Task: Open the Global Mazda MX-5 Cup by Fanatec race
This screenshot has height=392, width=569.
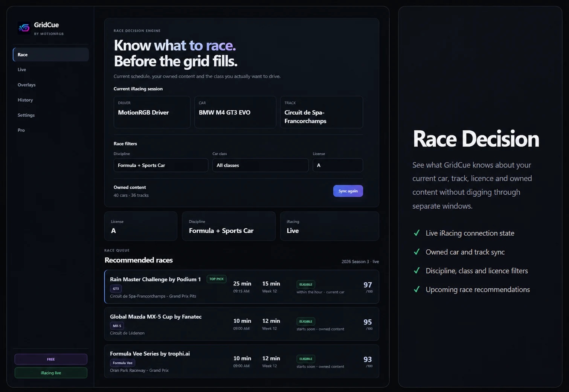Action: pos(242,324)
